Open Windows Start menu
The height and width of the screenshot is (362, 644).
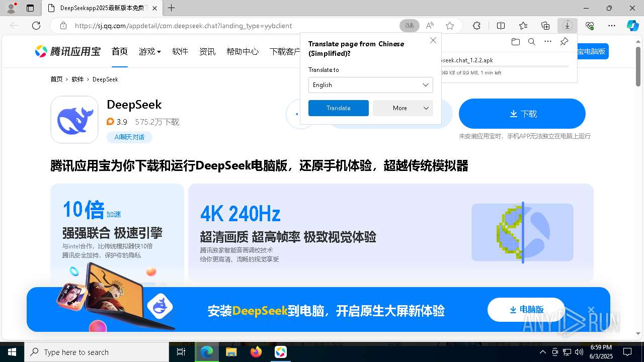tap(12, 352)
